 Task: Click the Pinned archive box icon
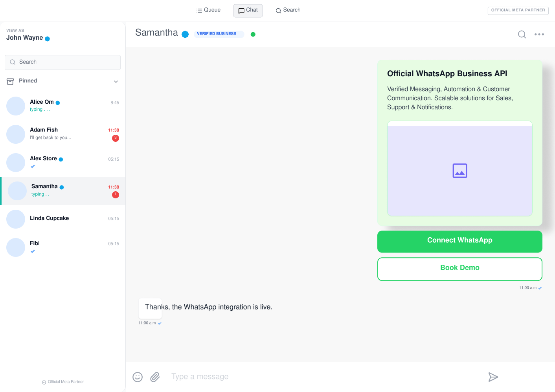(x=10, y=81)
